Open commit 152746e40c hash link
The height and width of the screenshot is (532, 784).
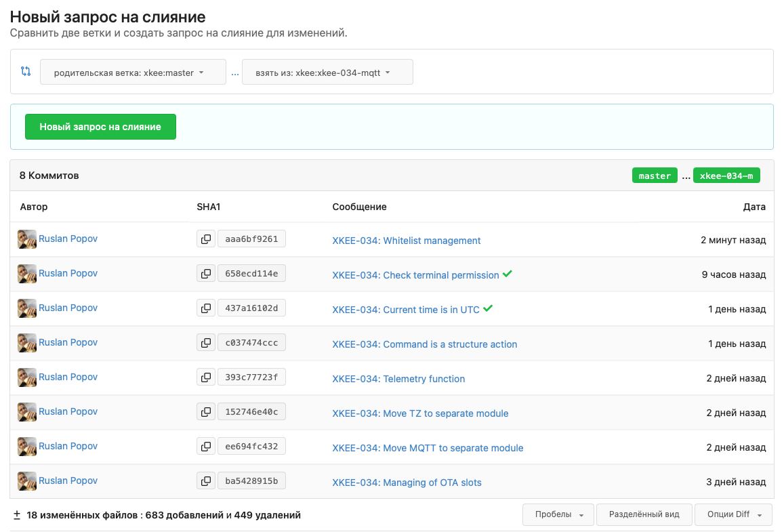(x=251, y=411)
